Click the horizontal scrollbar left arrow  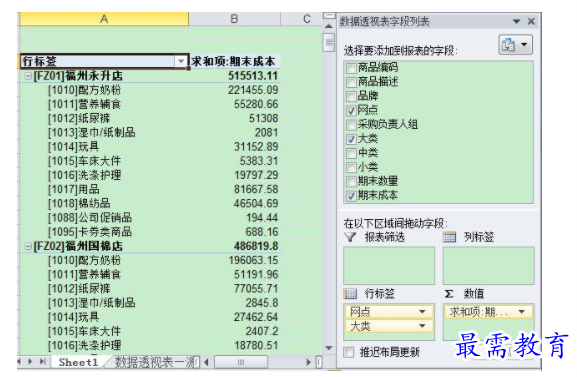[x=206, y=362]
